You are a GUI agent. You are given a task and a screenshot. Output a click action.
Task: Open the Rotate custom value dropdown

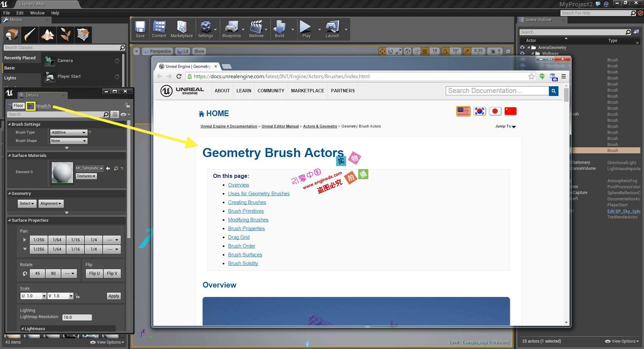coord(69,273)
